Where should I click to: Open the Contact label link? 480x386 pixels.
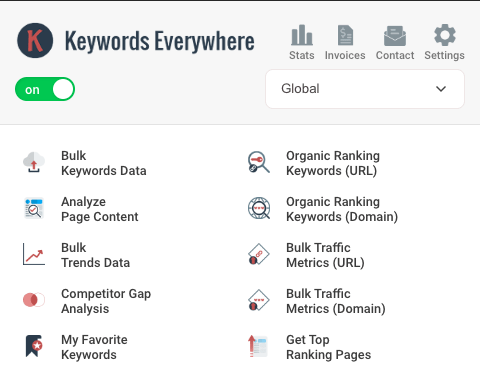tap(395, 55)
